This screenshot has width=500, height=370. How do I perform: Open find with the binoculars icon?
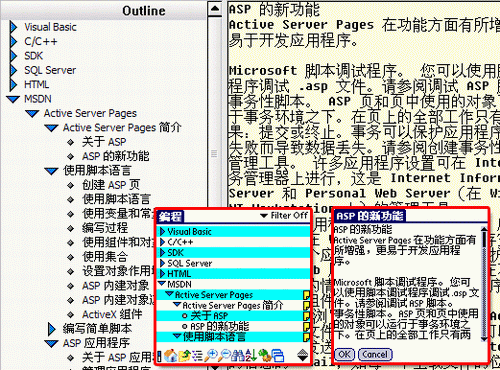[238, 356]
